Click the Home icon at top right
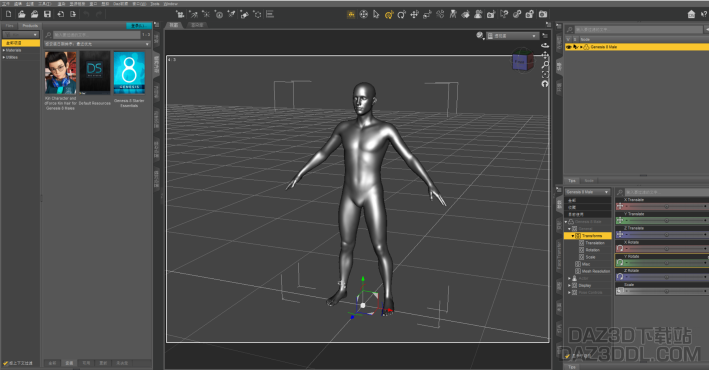This screenshot has width=709, height=370. pyautogui.click(x=691, y=14)
